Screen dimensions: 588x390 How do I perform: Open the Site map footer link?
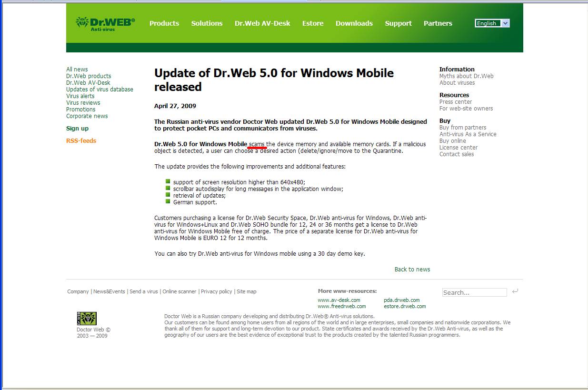click(x=247, y=291)
